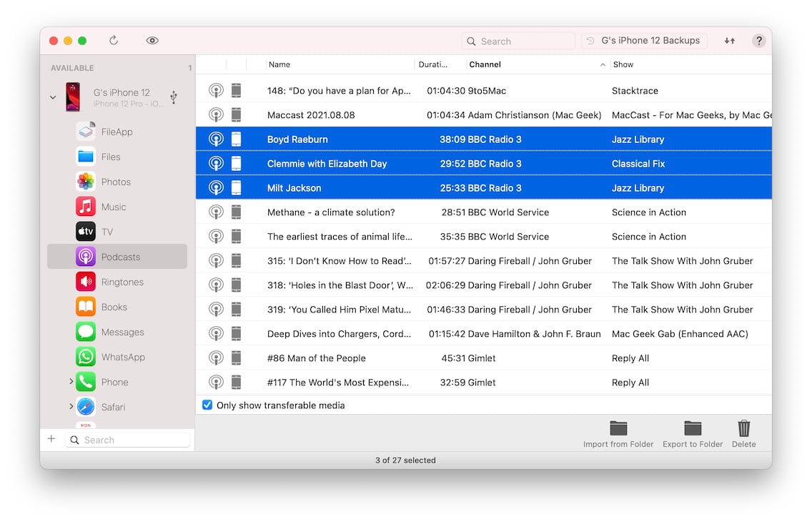Open FileApp in the sidebar
This screenshot has height=522, width=812.
(x=117, y=132)
